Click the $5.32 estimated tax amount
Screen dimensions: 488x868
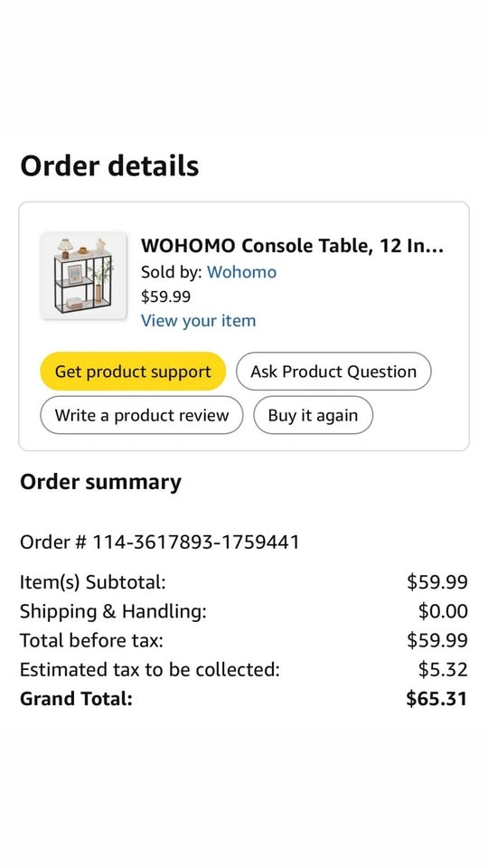443,669
